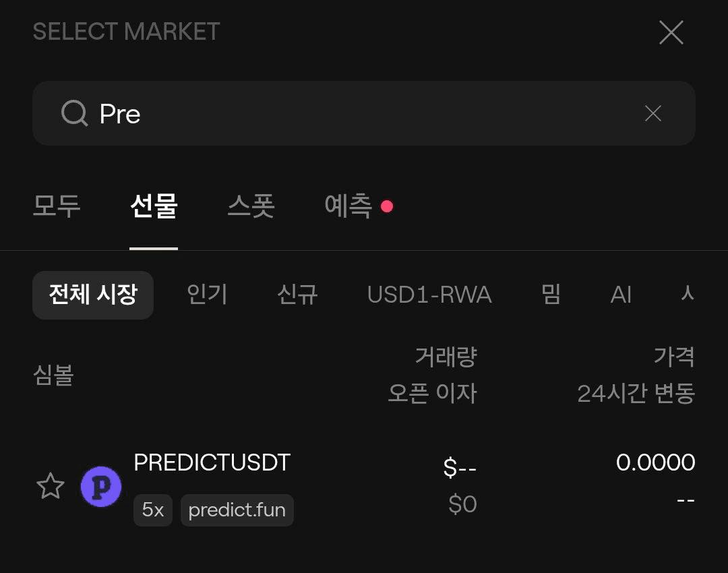The width and height of the screenshot is (728, 573).
Task: Click the purple PREDICT coin logo
Action: [x=100, y=487]
